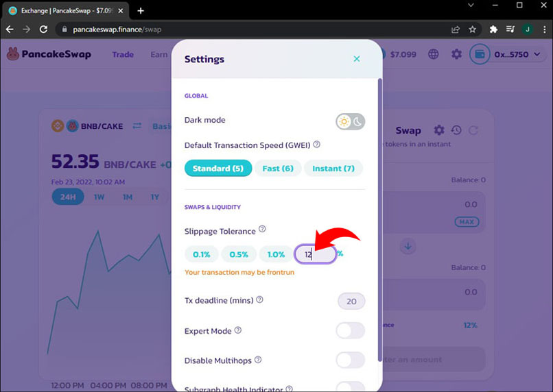Click the refresh icon in Swap panel

pos(473,130)
